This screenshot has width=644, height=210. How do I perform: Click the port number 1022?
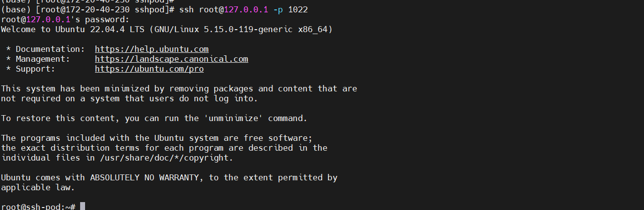303,10
